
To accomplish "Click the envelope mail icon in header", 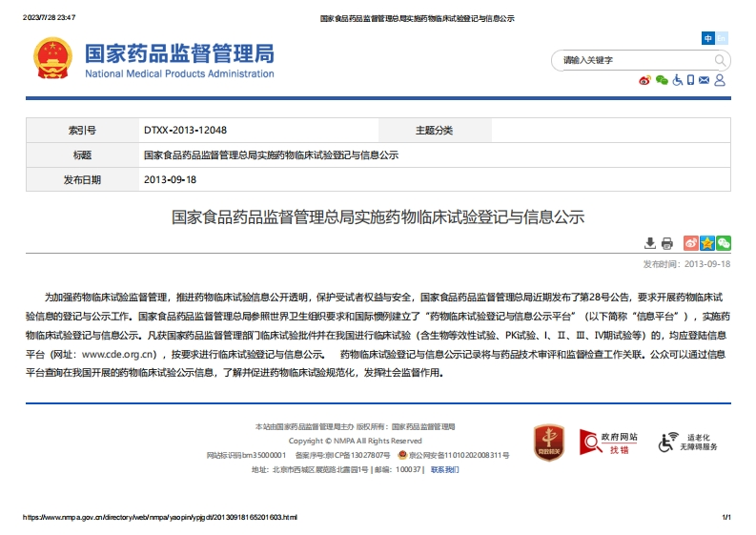I will (x=704, y=81).
